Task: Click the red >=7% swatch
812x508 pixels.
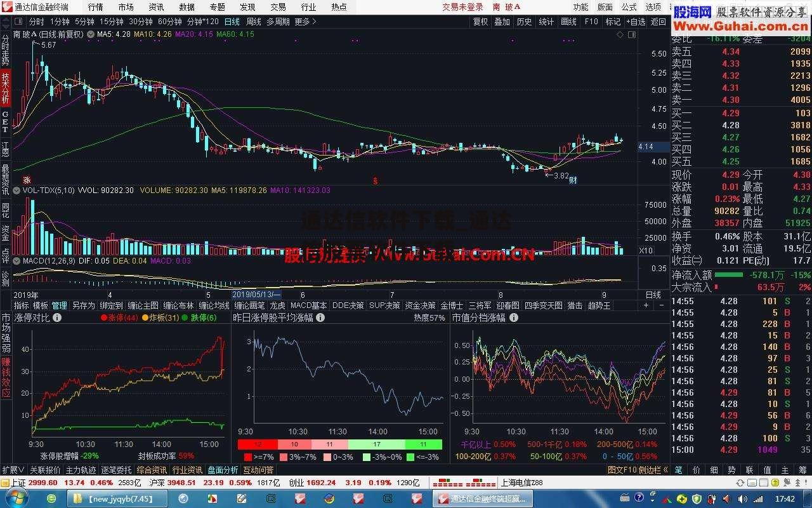Action: coord(247,457)
